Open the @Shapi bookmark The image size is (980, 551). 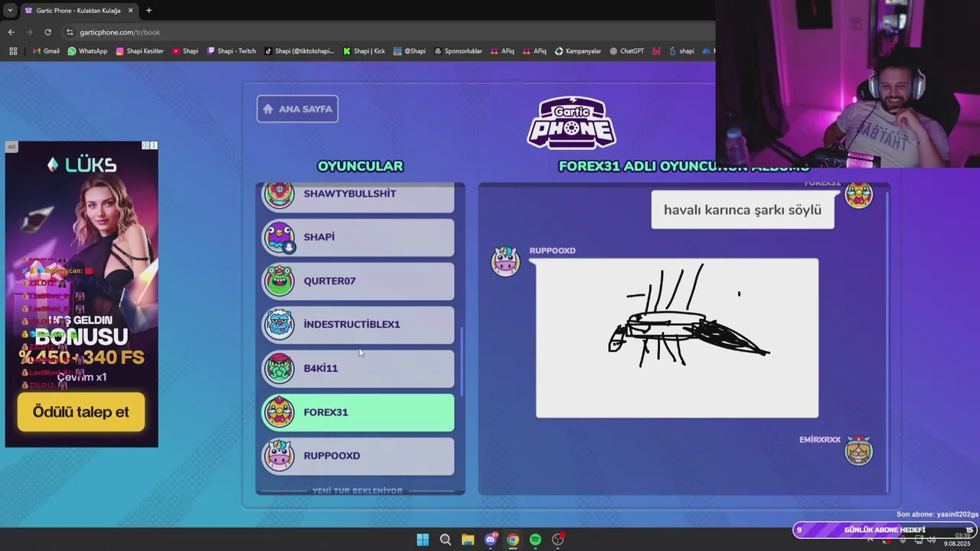tap(410, 51)
